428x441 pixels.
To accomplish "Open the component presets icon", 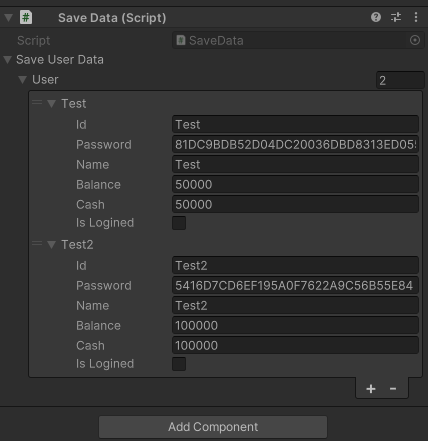I will click(x=396, y=17).
